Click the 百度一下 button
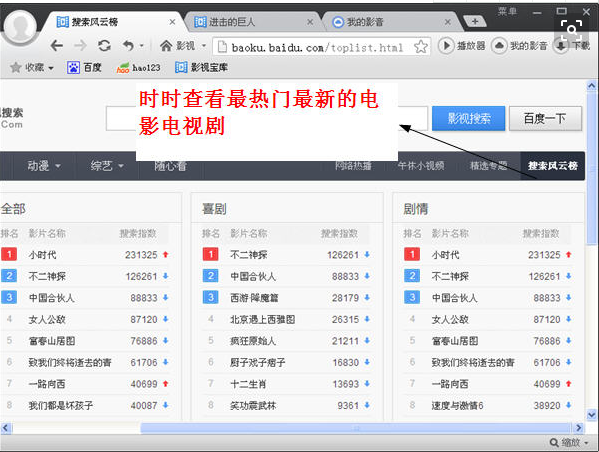 coord(545,118)
